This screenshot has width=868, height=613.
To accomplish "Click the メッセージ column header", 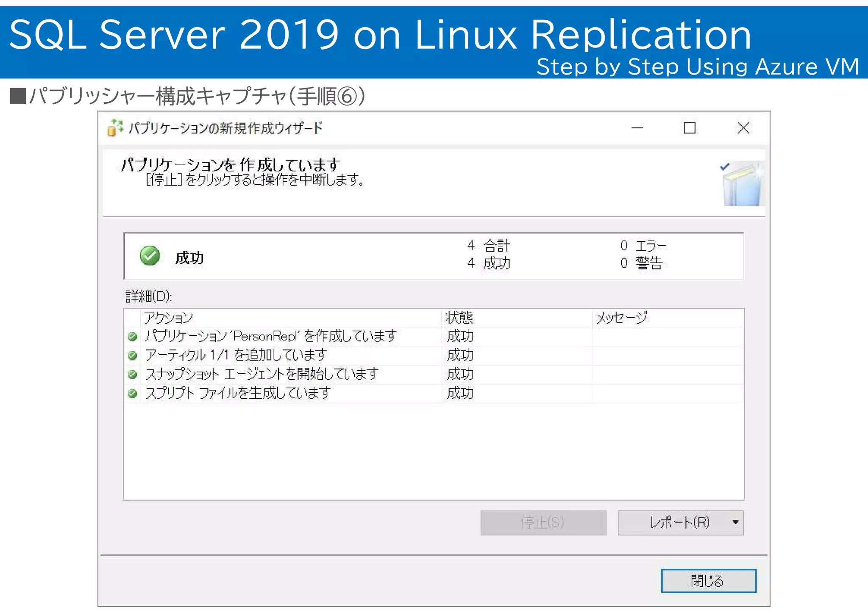I will pos(668,318).
